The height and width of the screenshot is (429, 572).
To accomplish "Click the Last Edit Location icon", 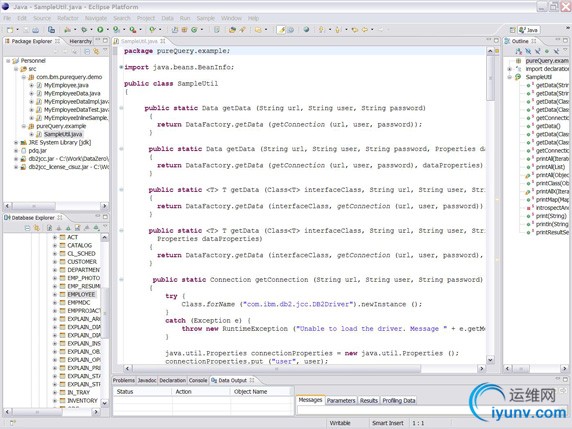I will point(355,30).
